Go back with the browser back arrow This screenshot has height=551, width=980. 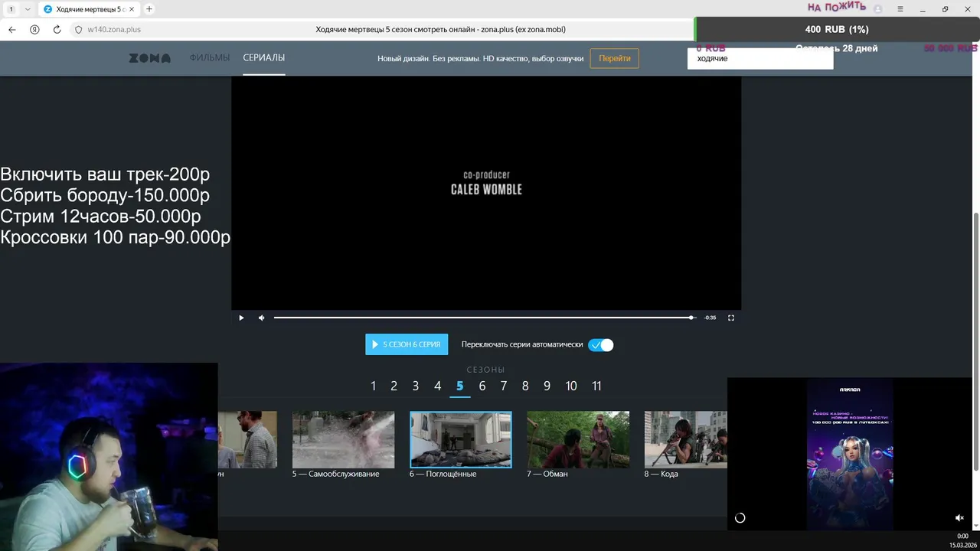point(12,30)
